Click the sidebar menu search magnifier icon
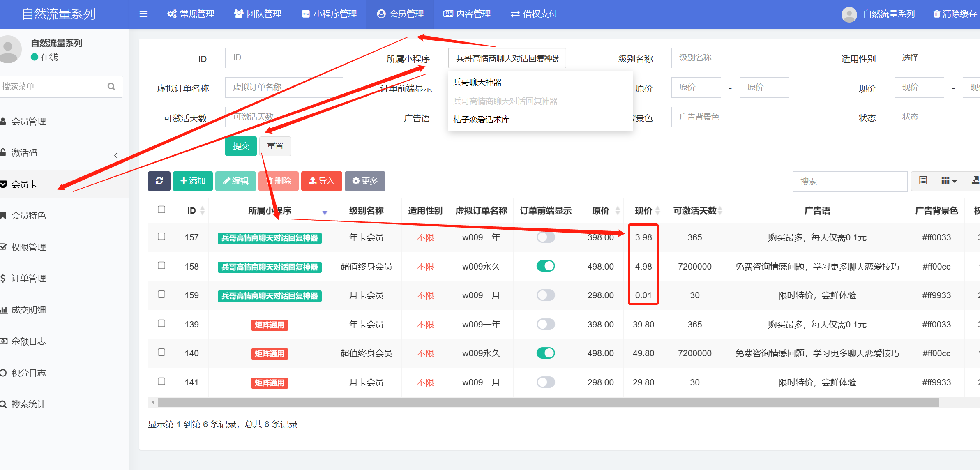The width and height of the screenshot is (980, 470). pyautogui.click(x=111, y=86)
